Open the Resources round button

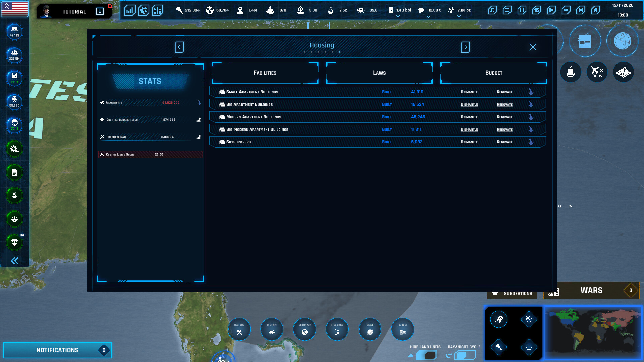click(x=337, y=329)
